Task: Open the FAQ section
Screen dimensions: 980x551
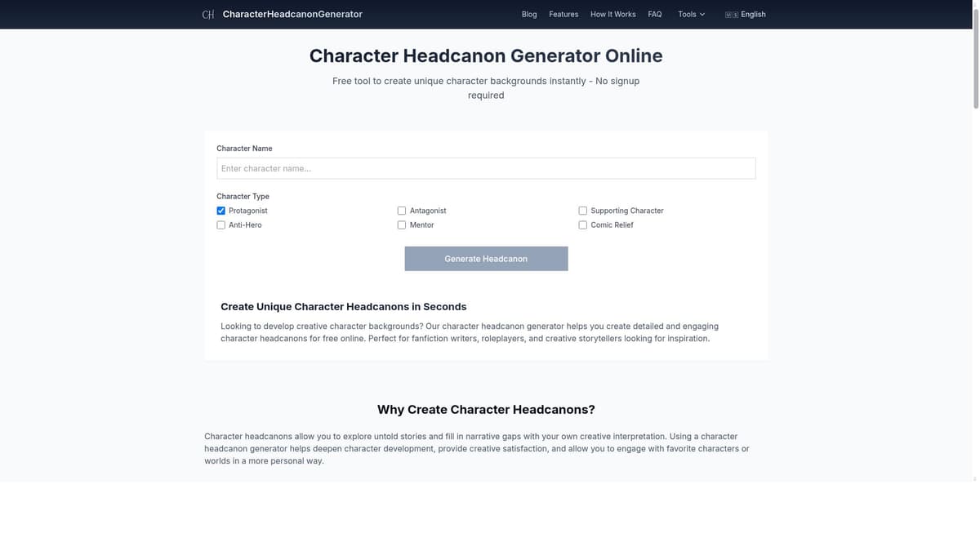Action: [655, 14]
